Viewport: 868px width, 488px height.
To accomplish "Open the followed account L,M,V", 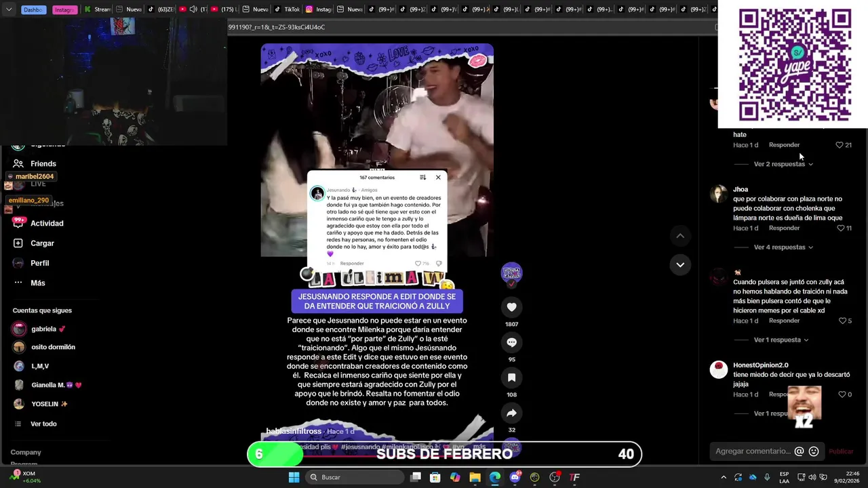I will (31, 366).
